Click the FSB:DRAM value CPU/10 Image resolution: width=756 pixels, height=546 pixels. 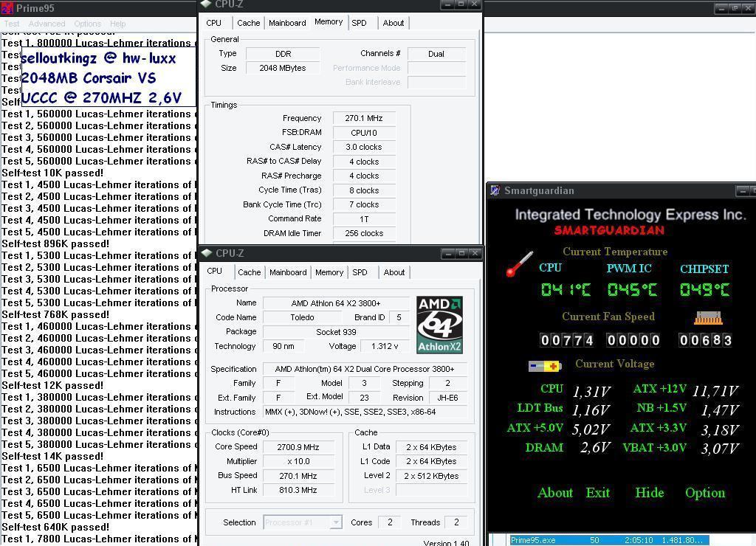click(x=364, y=133)
